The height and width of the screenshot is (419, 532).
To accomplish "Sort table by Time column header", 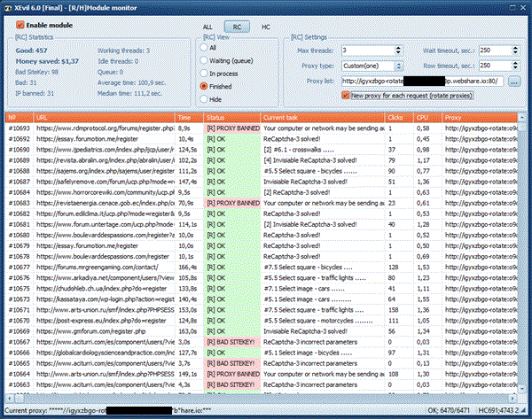I will (189, 117).
